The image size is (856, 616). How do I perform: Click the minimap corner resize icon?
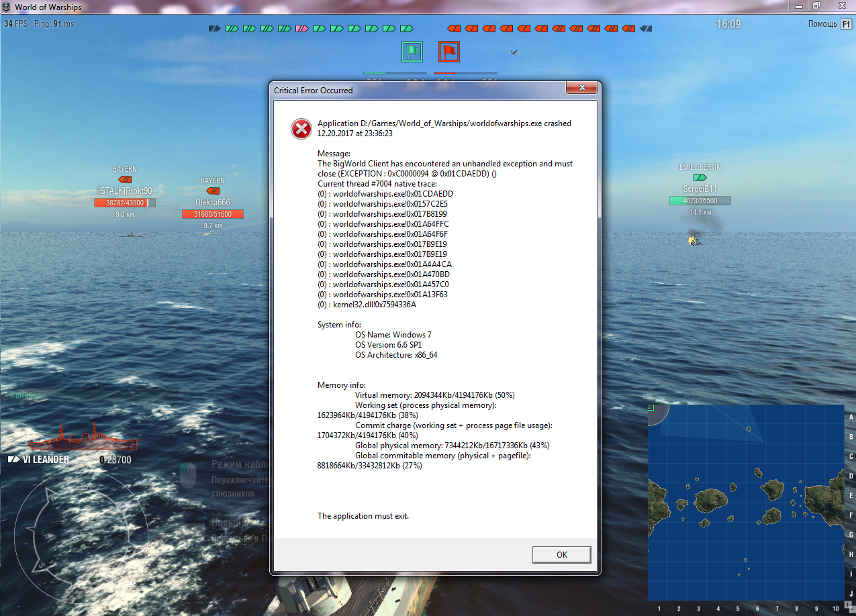(651, 407)
